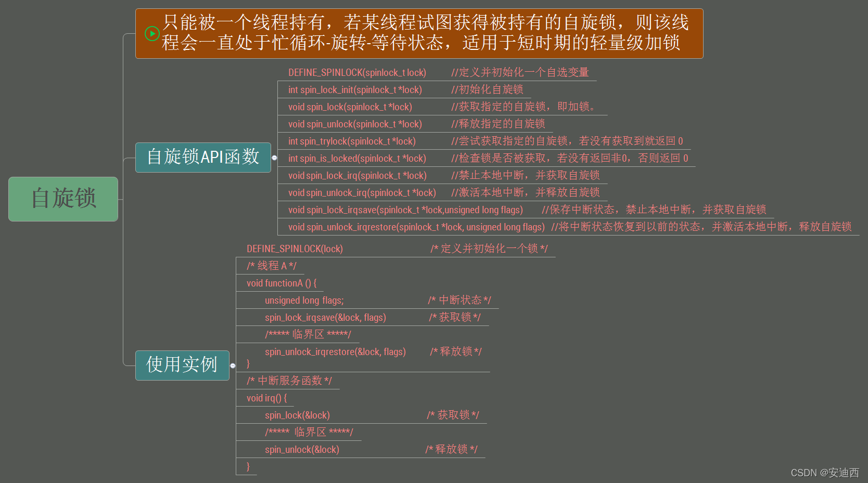Click the void spin_lock(spinlock_t *lock) row
The width and height of the screenshot is (868, 483).
coord(442,107)
